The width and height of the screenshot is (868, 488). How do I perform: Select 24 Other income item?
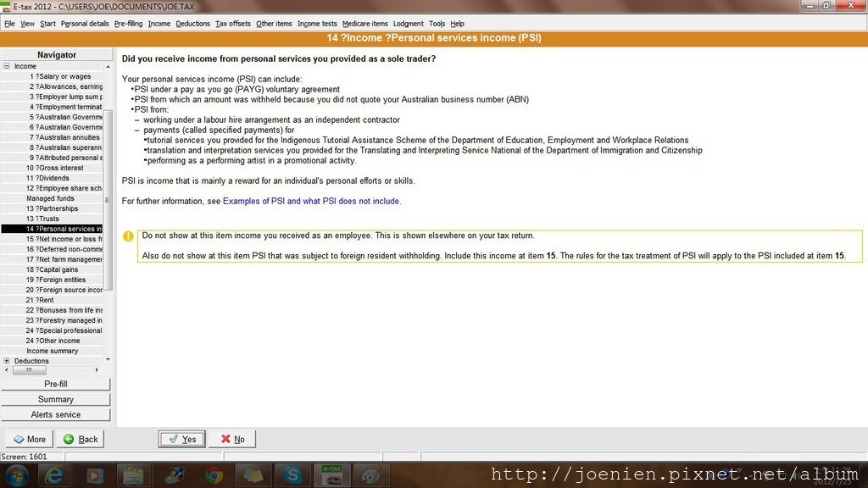[52, 341]
